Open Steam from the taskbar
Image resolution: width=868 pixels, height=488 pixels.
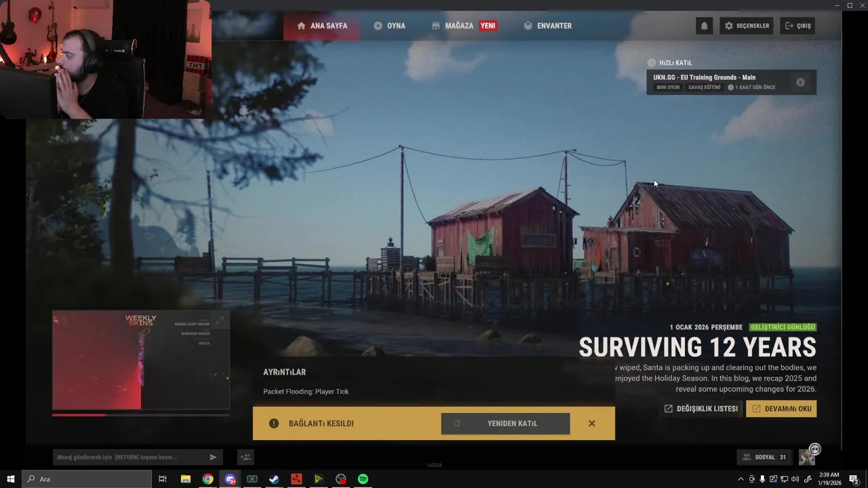[x=274, y=479]
